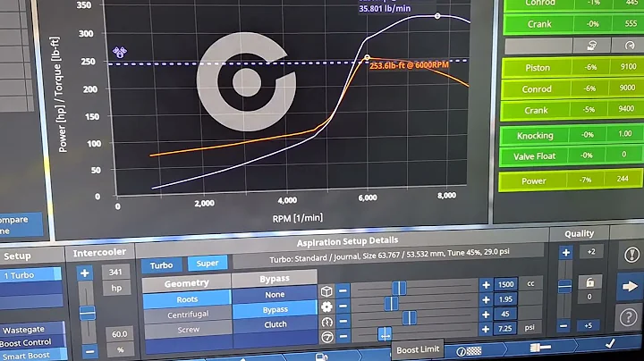Screen dimensions: 644x361
Task: Click the boost limit gauge icon
Action: point(327,337)
